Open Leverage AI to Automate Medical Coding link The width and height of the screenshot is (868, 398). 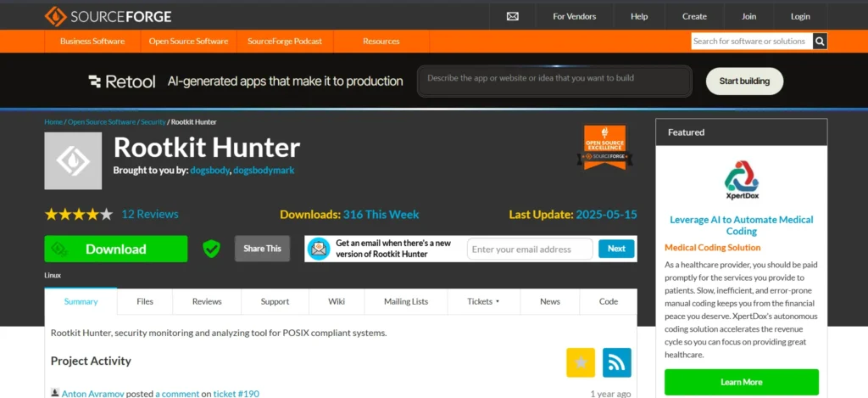tap(741, 226)
